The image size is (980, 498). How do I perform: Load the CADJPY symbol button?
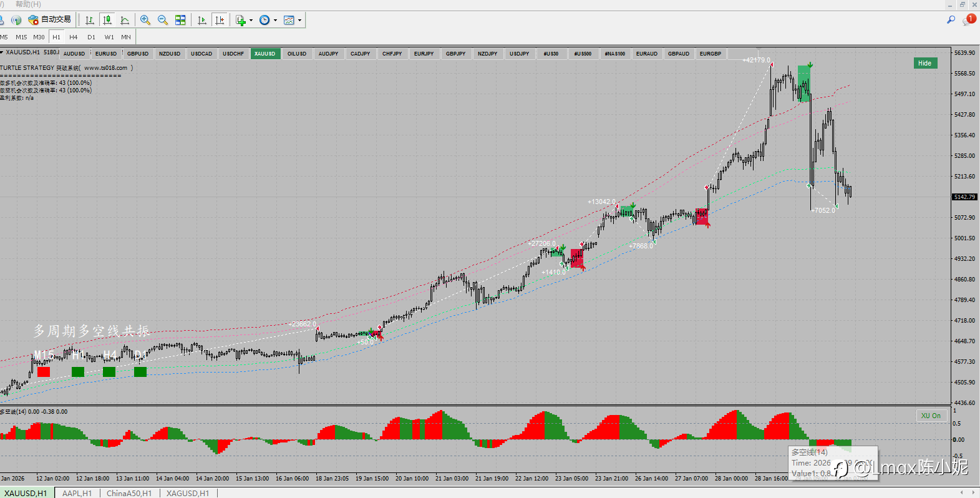(361, 54)
